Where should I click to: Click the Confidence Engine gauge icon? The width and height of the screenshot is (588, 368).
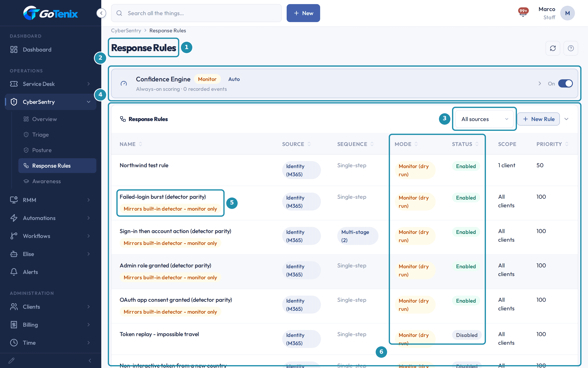(x=124, y=84)
